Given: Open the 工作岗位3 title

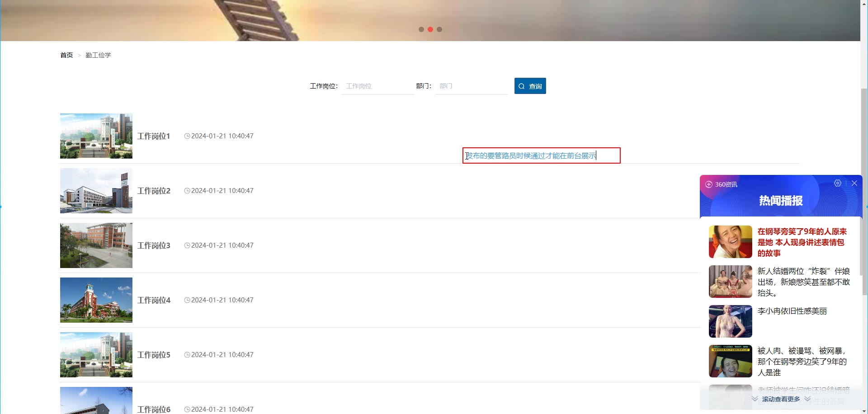Looking at the screenshot, I should click(x=154, y=245).
